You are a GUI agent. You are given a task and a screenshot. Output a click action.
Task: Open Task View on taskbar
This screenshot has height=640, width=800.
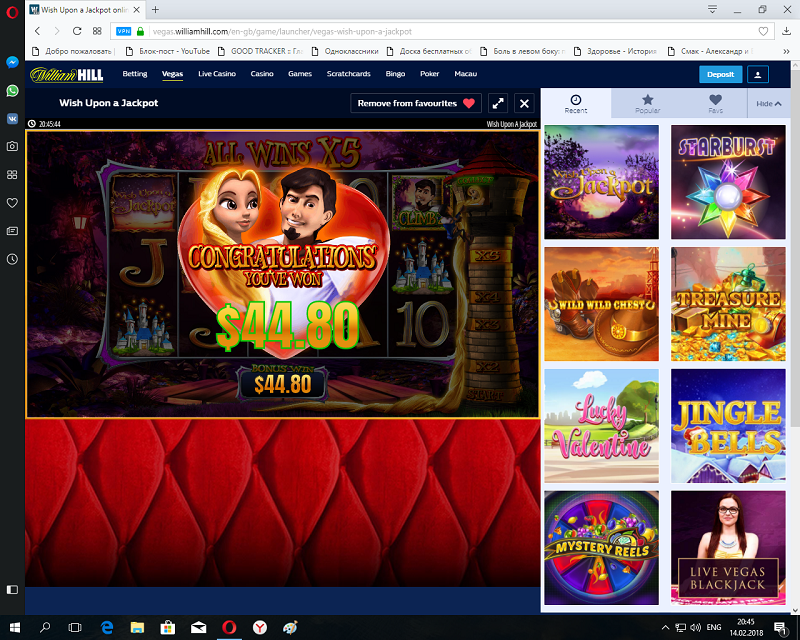point(75,627)
